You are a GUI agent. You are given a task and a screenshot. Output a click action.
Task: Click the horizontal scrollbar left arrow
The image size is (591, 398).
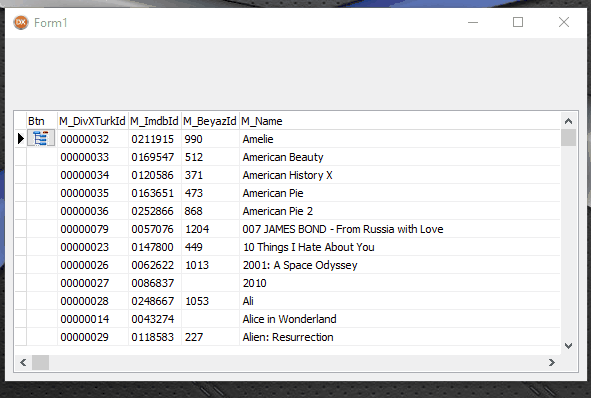(x=23, y=363)
